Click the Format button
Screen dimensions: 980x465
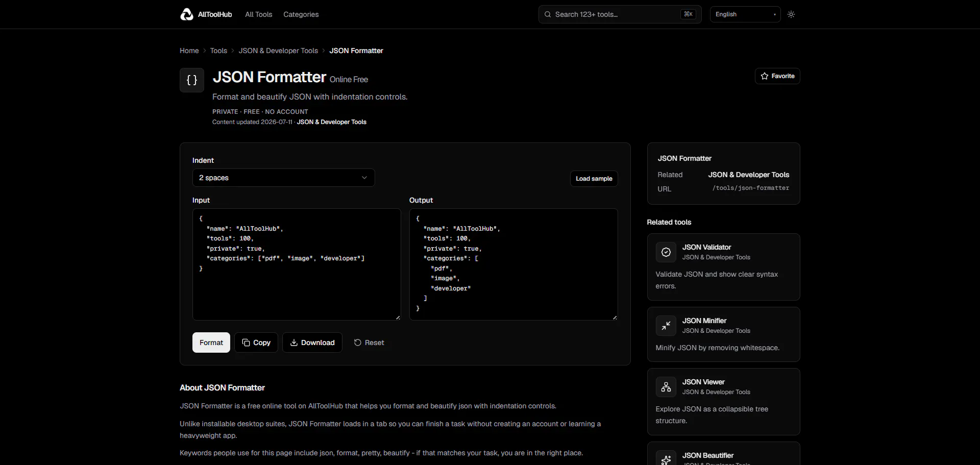pyautogui.click(x=211, y=342)
